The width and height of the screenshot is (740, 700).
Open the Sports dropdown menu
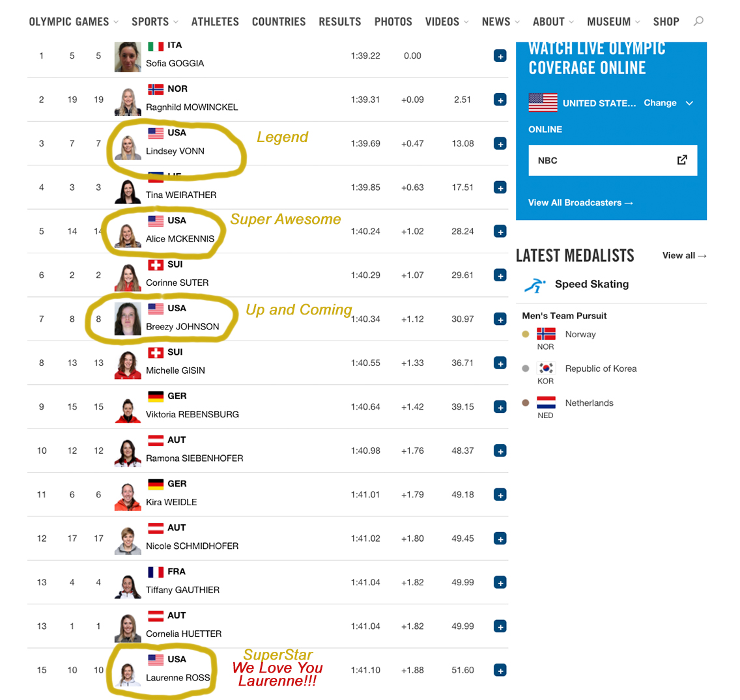(155, 21)
